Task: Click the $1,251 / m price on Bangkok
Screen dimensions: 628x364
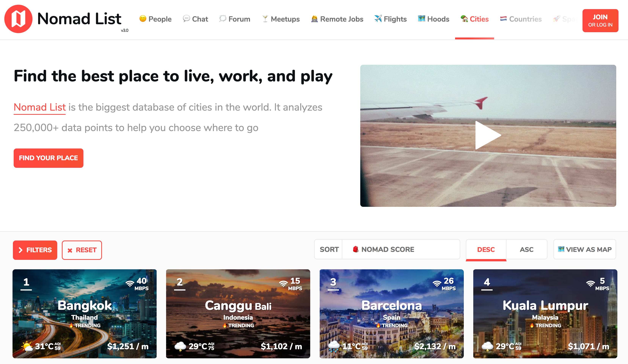Action: tap(128, 346)
